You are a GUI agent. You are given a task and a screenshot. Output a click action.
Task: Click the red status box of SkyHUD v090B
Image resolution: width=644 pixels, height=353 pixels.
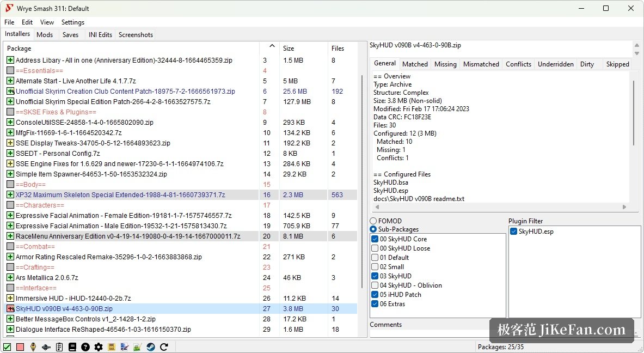pyautogui.click(x=11, y=309)
